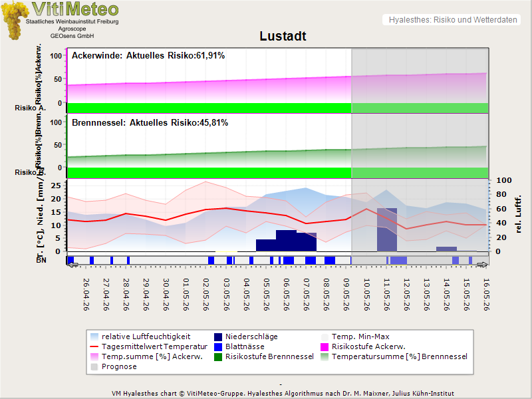This screenshot has height=399, width=532.
Task: Click the 28.04.26 date label
Action: (x=126, y=295)
